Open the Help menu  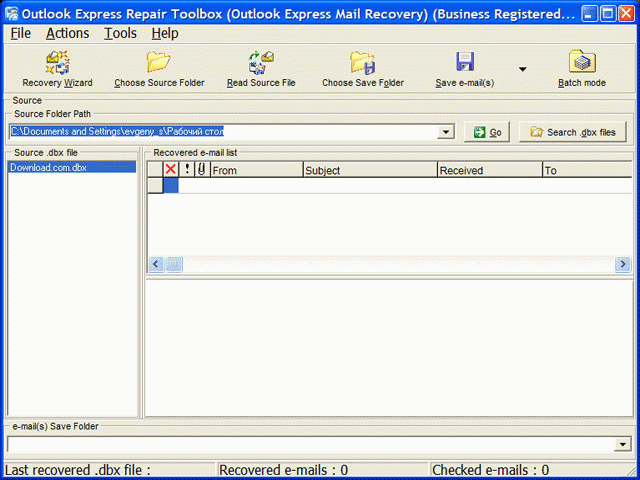tap(165, 33)
